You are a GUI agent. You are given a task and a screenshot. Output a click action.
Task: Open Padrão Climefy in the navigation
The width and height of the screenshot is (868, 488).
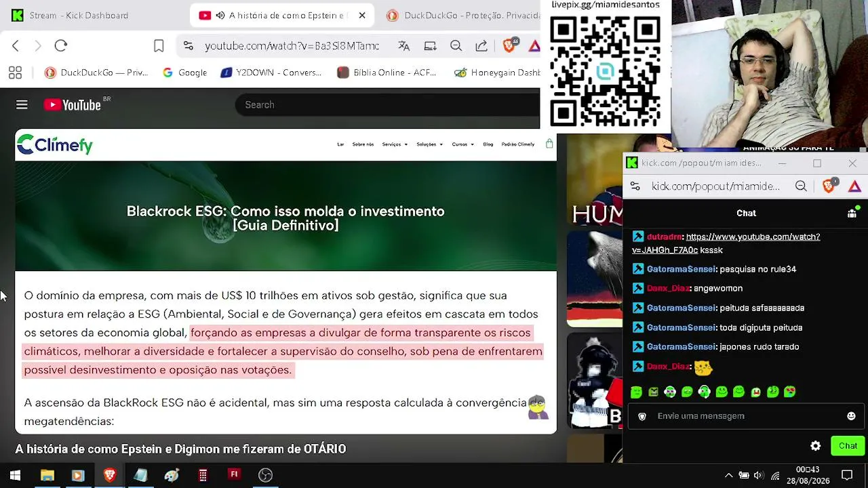(x=518, y=144)
